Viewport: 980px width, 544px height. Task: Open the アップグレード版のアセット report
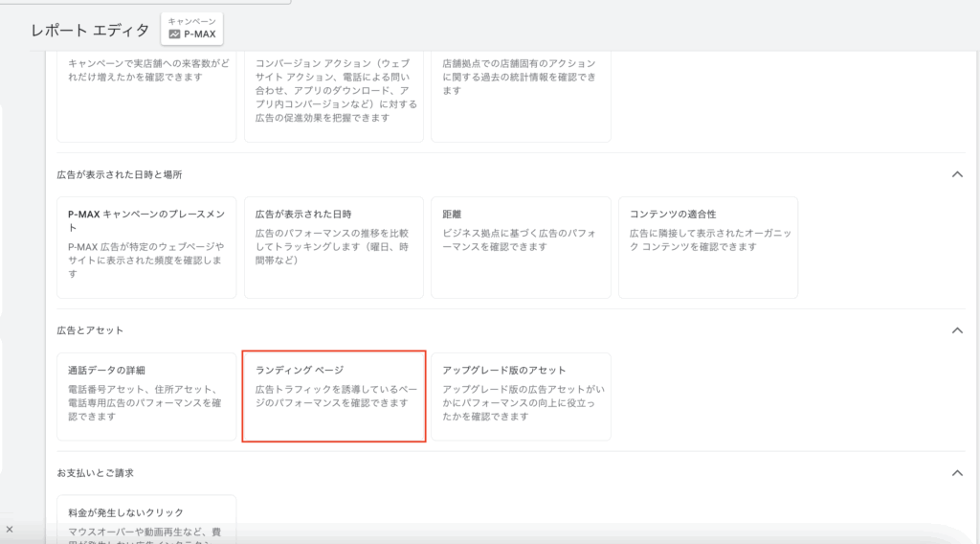[x=521, y=396]
